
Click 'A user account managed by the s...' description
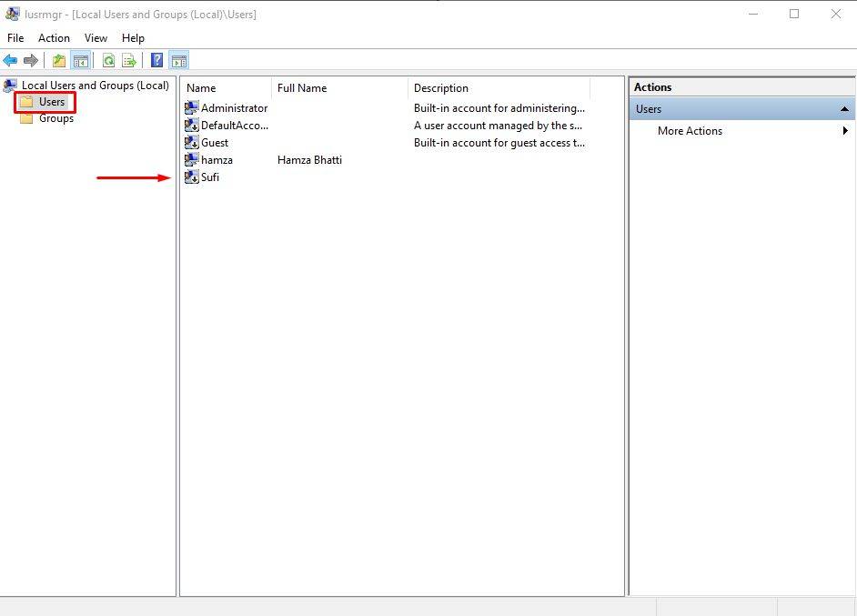coord(498,126)
